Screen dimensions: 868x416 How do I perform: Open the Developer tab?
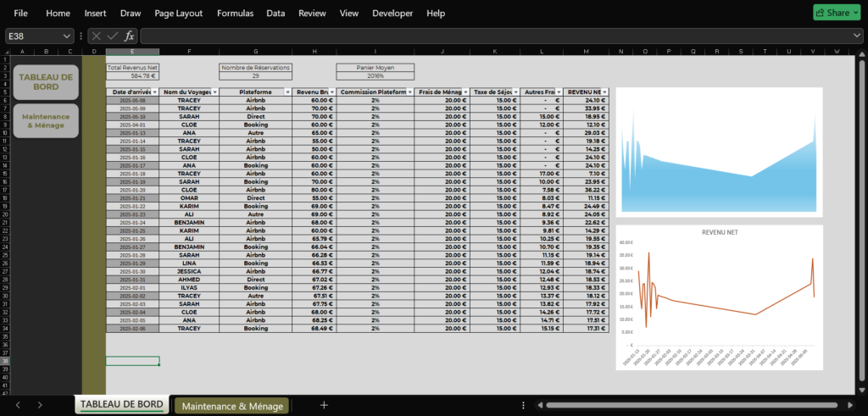[392, 14]
